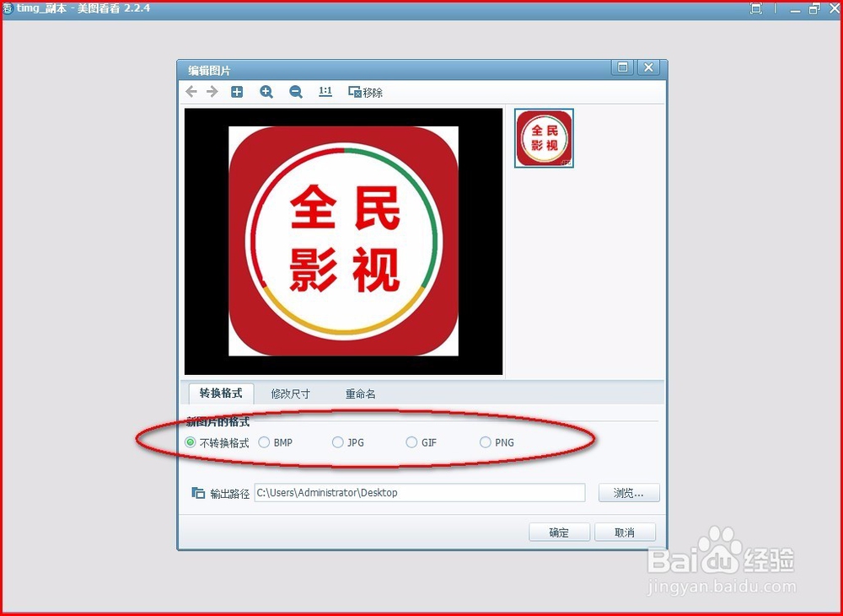Viewport: 843px width, 616px height.
Task: Click the large preview image
Action: (x=344, y=241)
